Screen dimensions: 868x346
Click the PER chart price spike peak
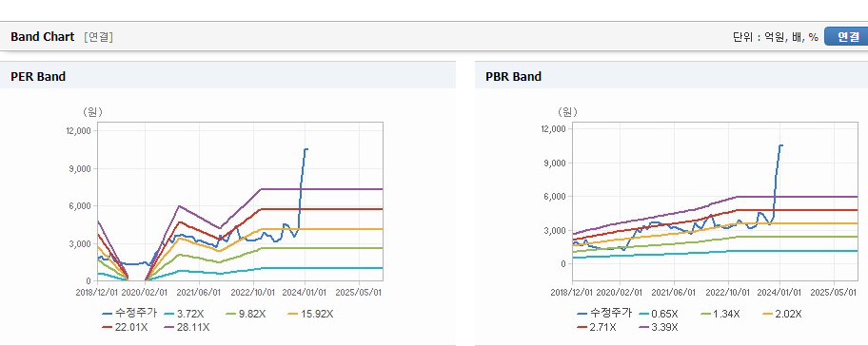pos(306,148)
